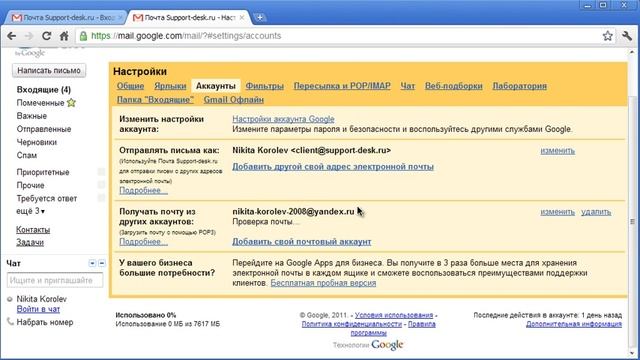Click the browser forward arrow
640x360 pixels.
point(29,36)
